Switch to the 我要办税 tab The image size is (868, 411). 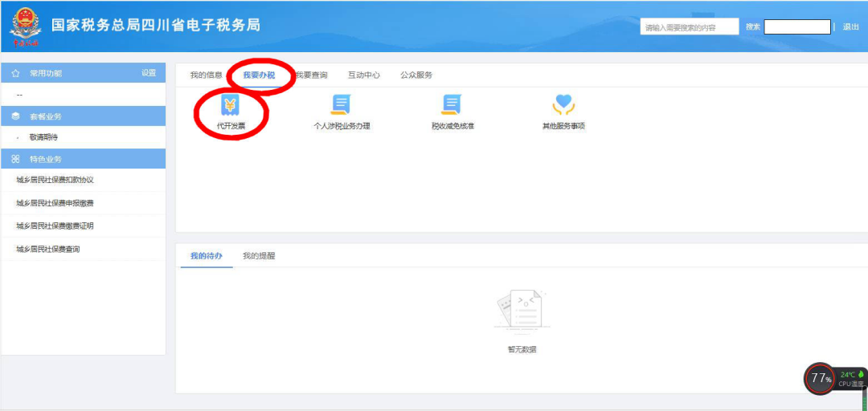[x=259, y=75]
